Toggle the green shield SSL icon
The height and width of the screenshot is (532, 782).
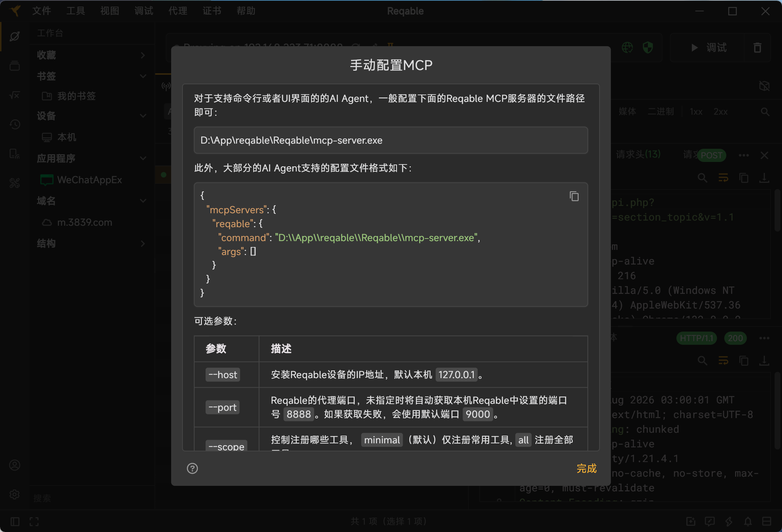(648, 47)
